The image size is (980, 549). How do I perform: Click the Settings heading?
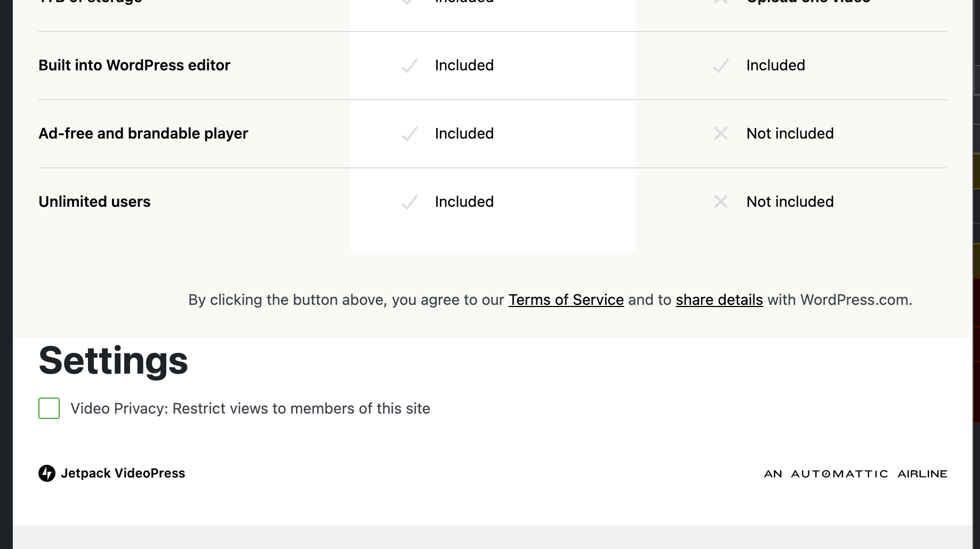point(113,361)
